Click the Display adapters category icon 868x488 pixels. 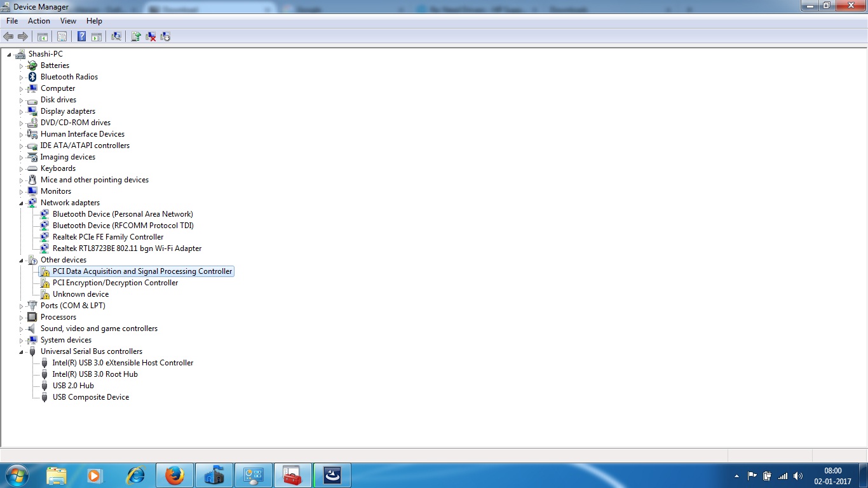tap(32, 111)
